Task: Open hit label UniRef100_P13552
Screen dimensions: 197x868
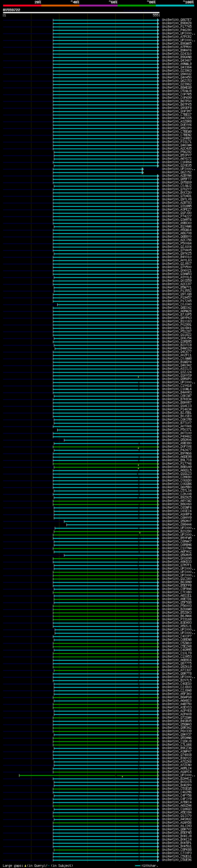Action: (176, 291)
